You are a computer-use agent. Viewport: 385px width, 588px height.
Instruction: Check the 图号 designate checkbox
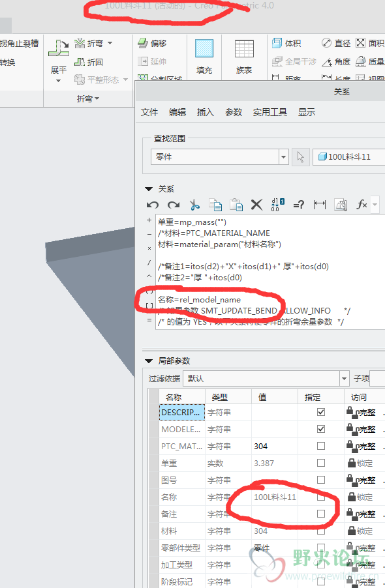(x=321, y=480)
